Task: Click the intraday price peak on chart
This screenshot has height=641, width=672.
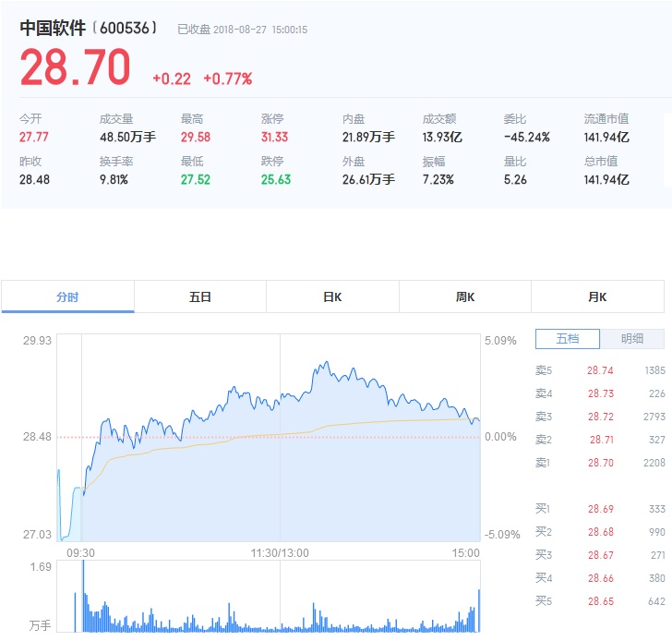Action: pyautogui.click(x=327, y=362)
